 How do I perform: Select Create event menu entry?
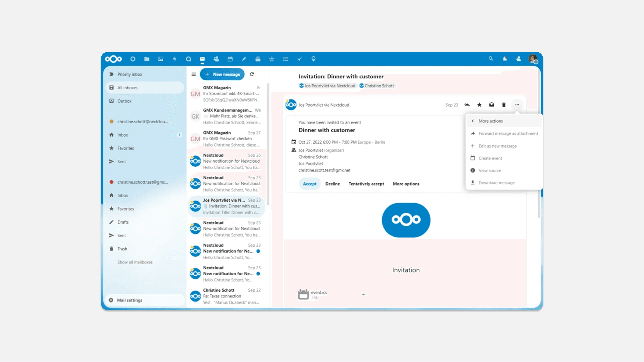(504, 158)
